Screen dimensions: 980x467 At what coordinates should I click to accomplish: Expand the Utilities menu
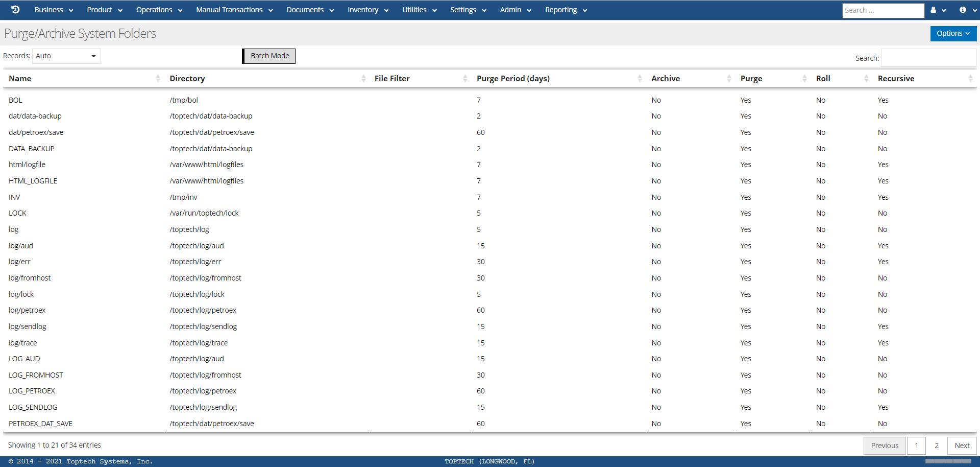coord(419,10)
